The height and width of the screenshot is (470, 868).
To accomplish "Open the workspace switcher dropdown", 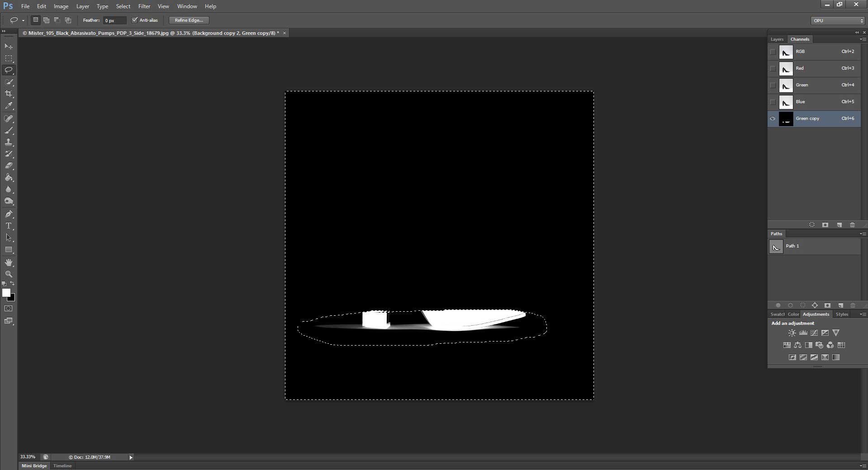I will point(836,20).
